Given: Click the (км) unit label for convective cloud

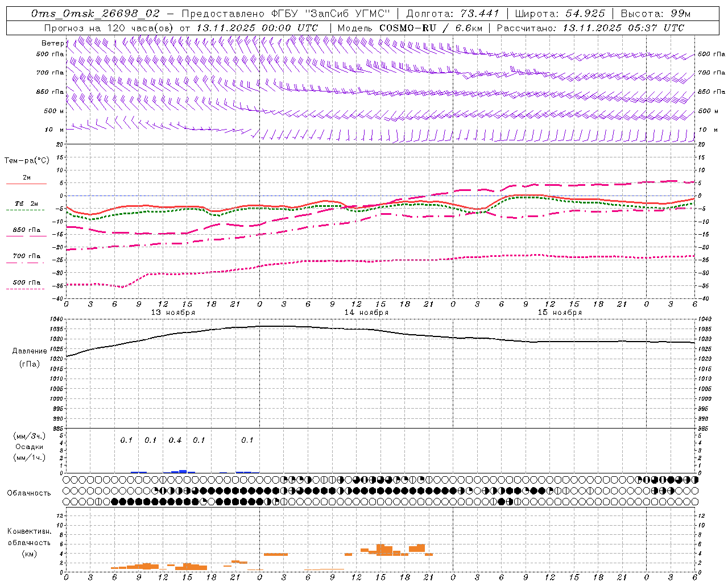Looking at the screenshot, I should (29, 554).
